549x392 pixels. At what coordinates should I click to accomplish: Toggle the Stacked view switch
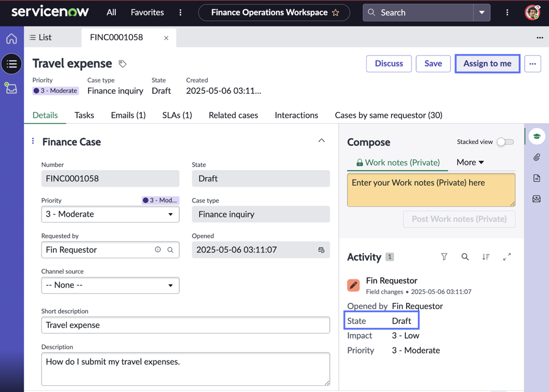(x=505, y=142)
